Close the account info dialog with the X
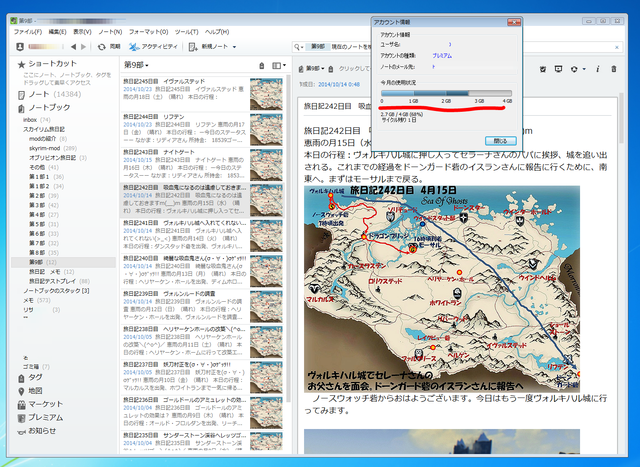Screen dimensions: 640x467 514,22
